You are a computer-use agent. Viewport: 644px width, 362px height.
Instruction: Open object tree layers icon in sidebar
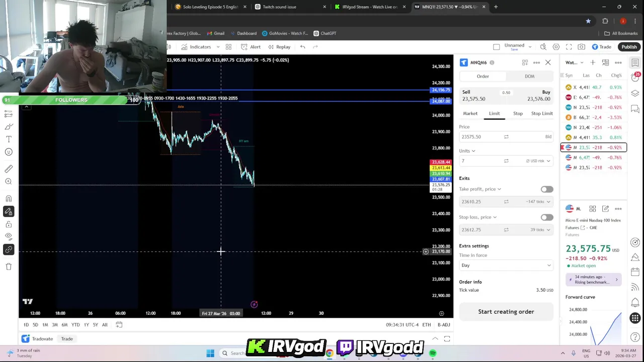click(635, 94)
